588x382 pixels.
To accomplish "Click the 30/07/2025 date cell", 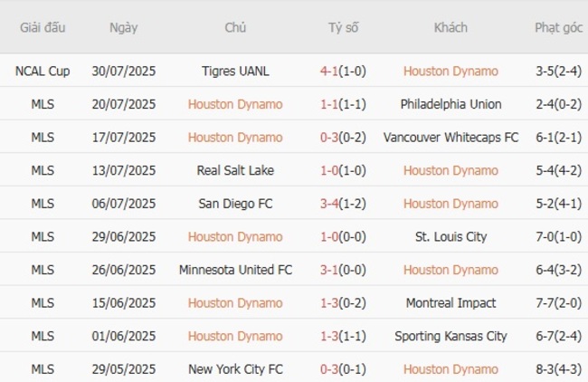I will 124,71.
